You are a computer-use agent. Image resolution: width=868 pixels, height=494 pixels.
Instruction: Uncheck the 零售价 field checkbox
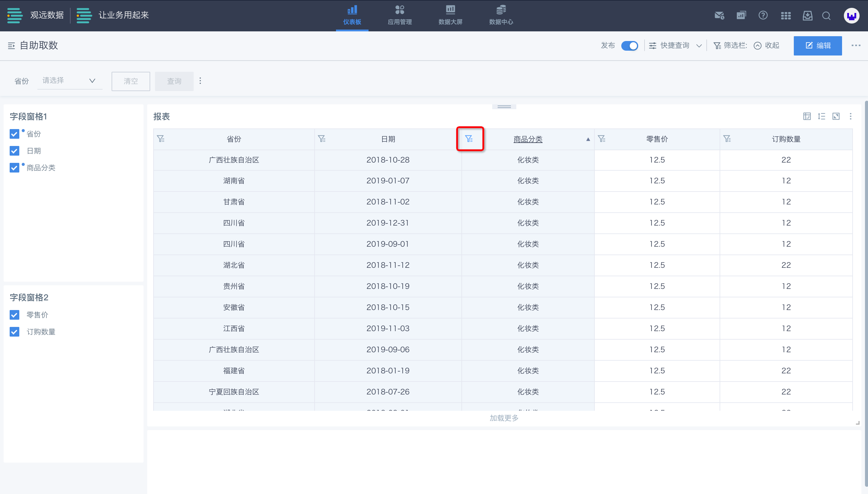click(14, 315)
